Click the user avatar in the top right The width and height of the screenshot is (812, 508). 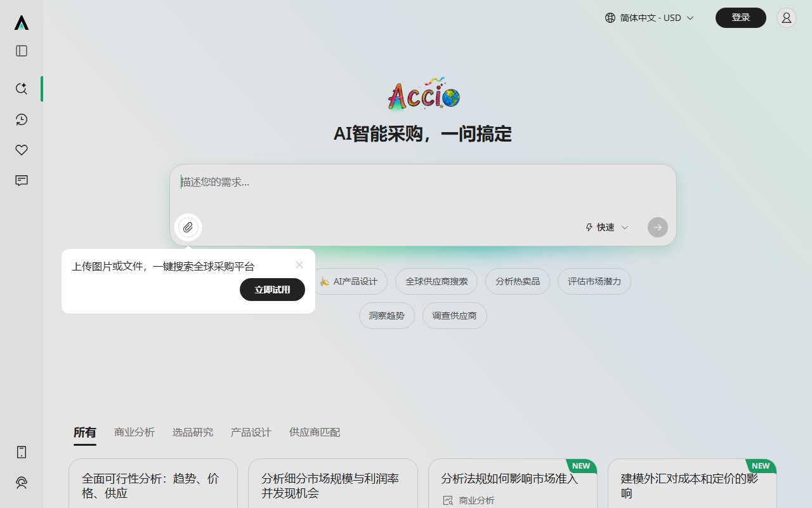tap(787, 18)
